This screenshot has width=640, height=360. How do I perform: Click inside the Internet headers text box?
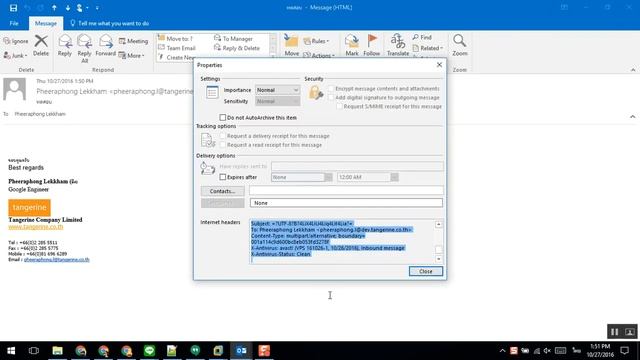pos(342,242)
